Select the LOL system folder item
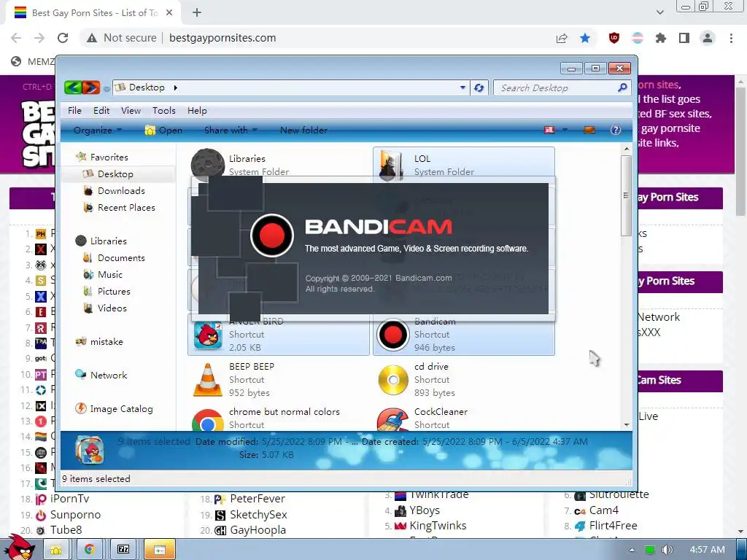This screenshot has height=560, width=747. 463,164
